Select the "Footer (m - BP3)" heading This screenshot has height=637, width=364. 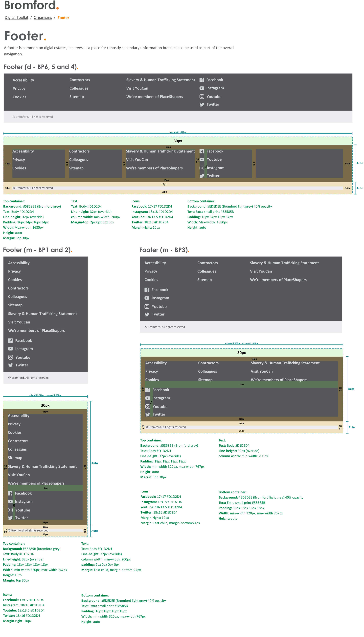pos(164,250)
